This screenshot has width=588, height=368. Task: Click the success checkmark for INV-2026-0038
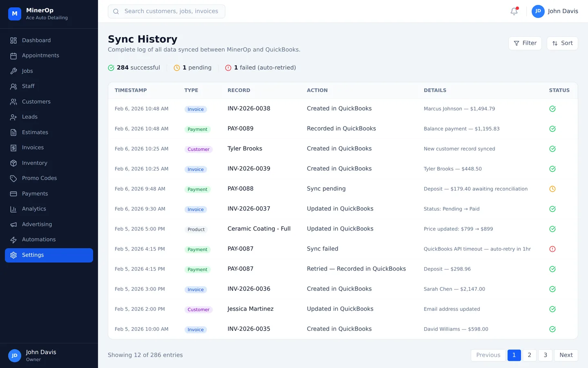552,109
